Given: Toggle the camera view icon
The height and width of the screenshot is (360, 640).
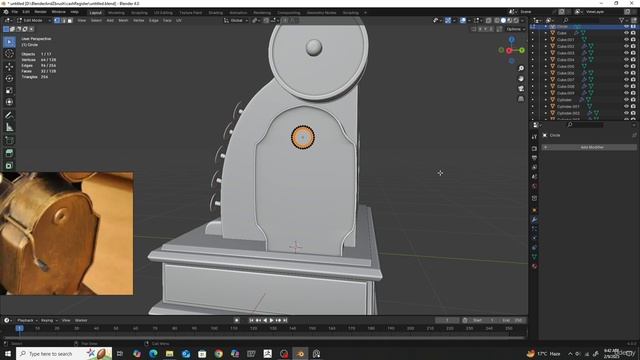Looking at the screenshot, I should [521, 89].
